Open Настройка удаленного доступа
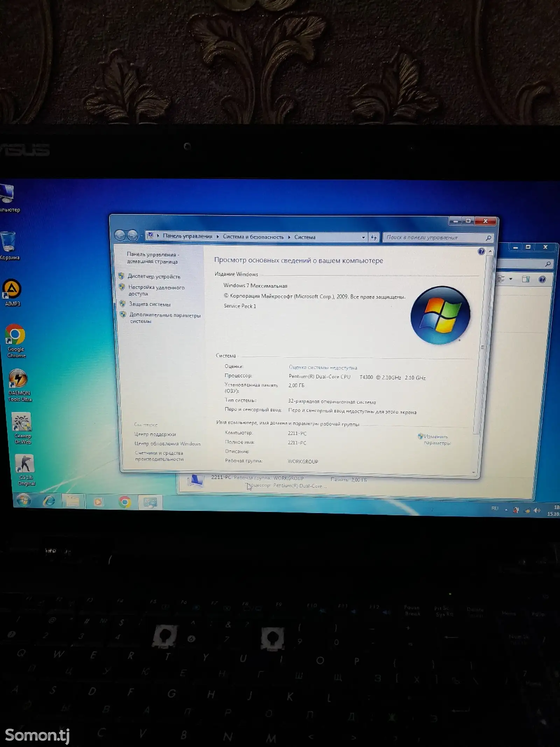560x747 pixels. [x=156, y=290]
